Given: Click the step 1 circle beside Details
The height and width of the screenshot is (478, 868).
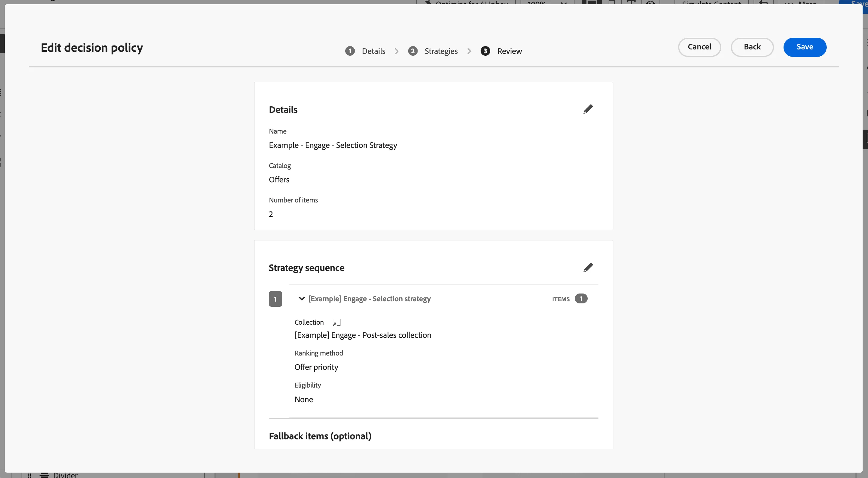Looking at the screenshot, I should pos(350,51).
